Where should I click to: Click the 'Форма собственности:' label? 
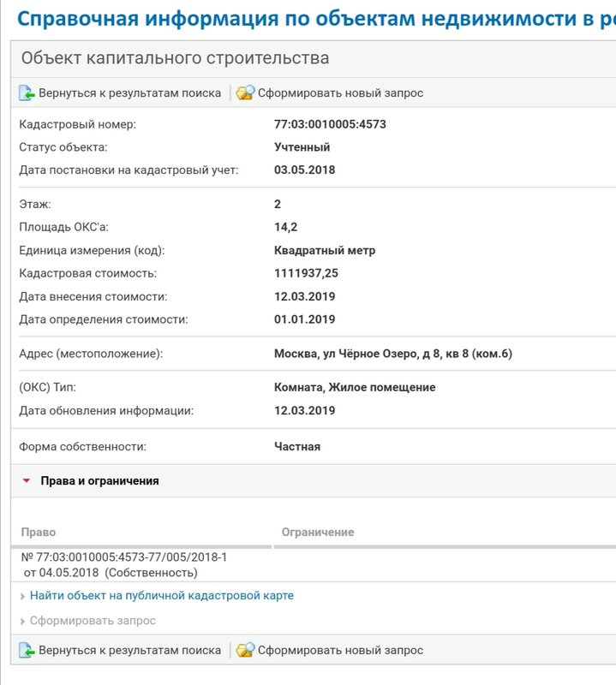[82, 446]
